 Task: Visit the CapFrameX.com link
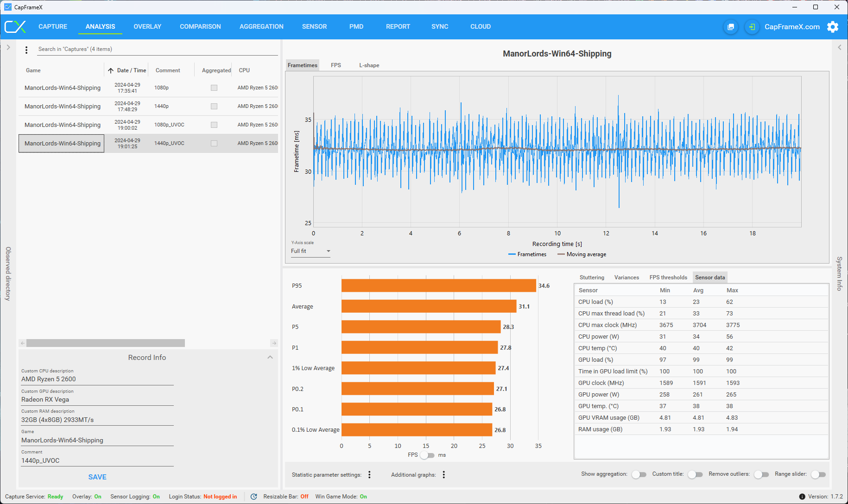tap(792, 27)
